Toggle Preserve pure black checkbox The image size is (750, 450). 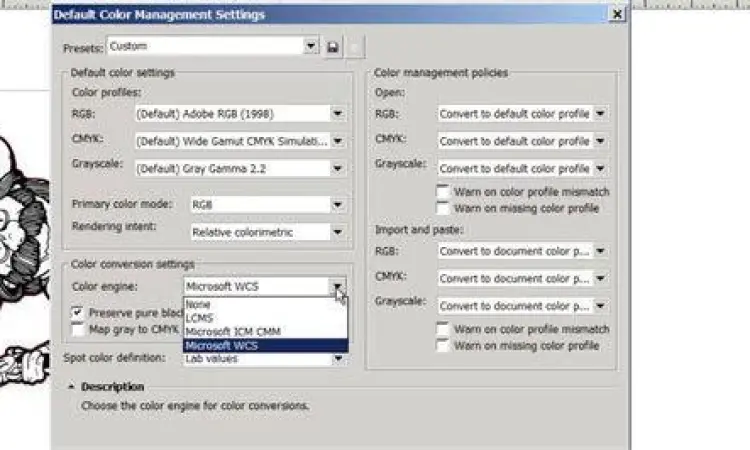tap(77, 312)
